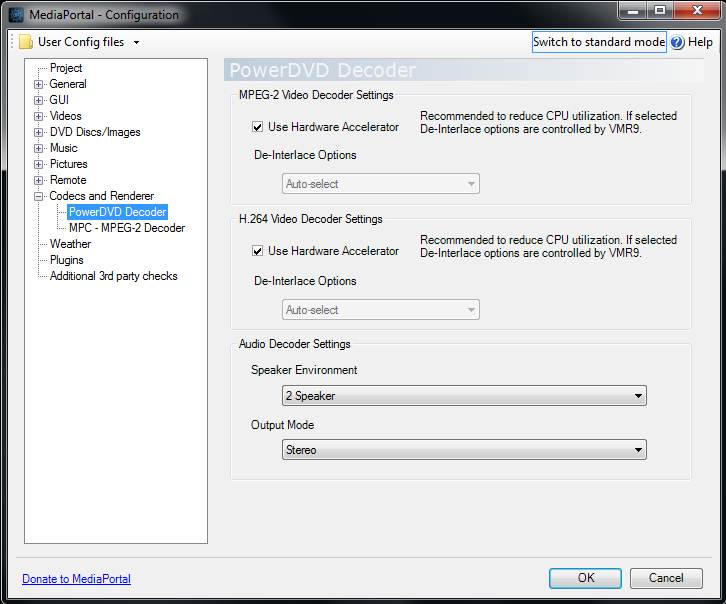This screenshot has height=604, width=726.
Task: Click the blue Help question mark icon
Action: click(677, 42)
